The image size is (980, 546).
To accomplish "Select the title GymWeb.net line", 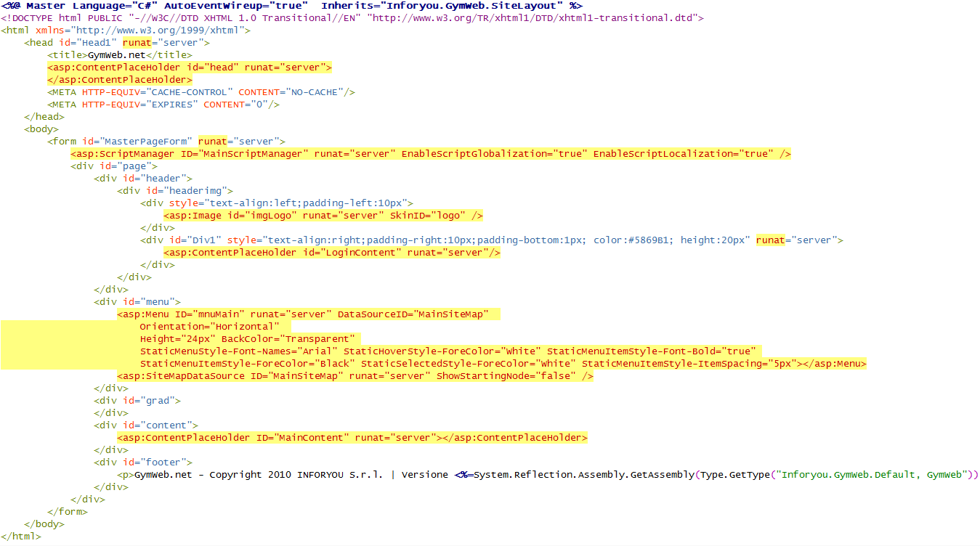I will coord(120,54).
